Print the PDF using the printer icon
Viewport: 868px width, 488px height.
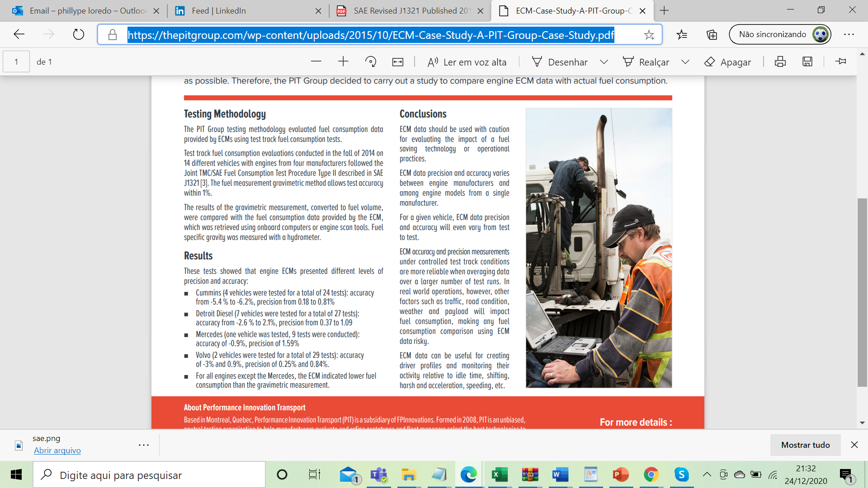pyautogui.click(x=780, y=62)
